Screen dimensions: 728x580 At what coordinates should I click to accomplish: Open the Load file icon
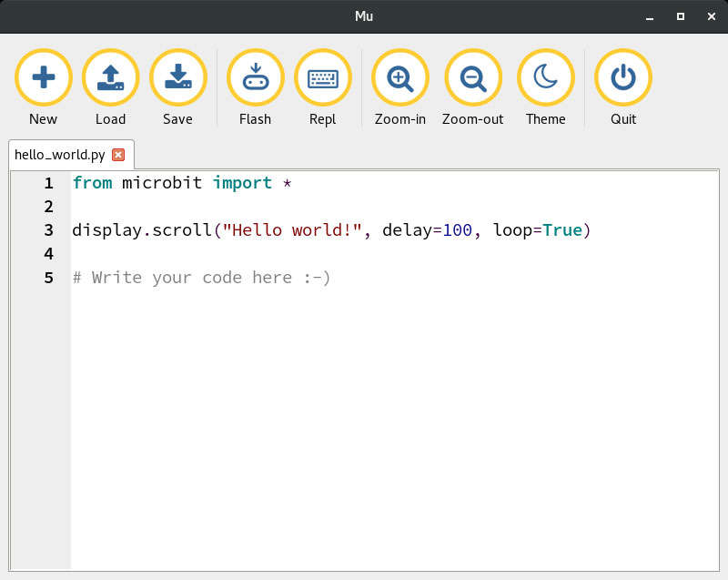[x=110, y=78]
